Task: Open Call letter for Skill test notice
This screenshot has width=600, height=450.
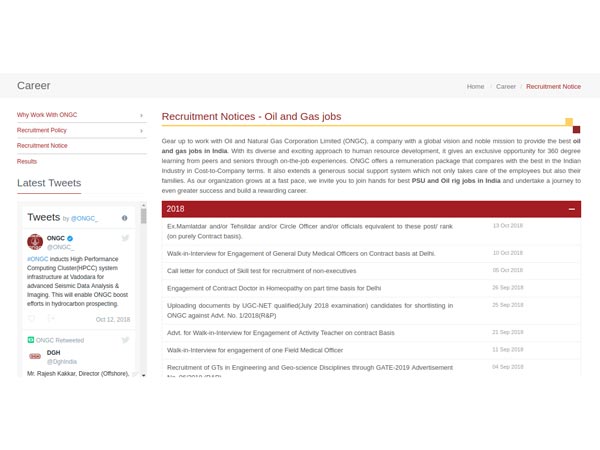Action: pos(261,271)
